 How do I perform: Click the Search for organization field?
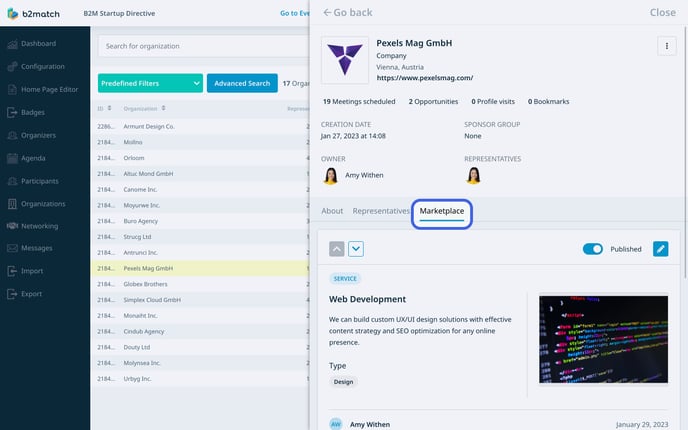pos(203,46)
